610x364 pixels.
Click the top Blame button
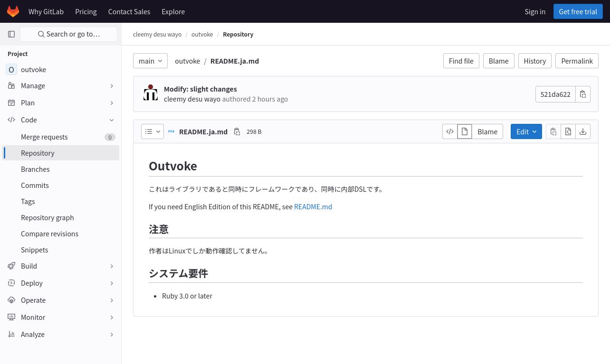[x=498, y=61]
